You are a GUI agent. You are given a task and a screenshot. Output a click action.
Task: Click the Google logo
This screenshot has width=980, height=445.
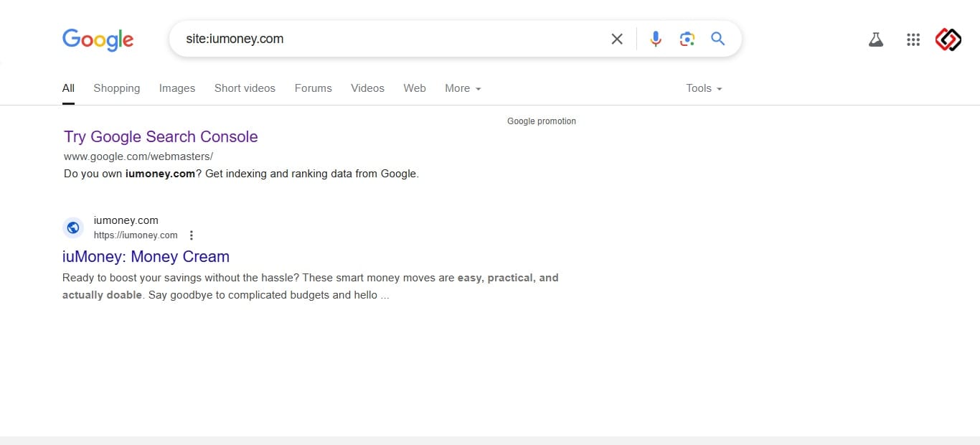(98, 39)
